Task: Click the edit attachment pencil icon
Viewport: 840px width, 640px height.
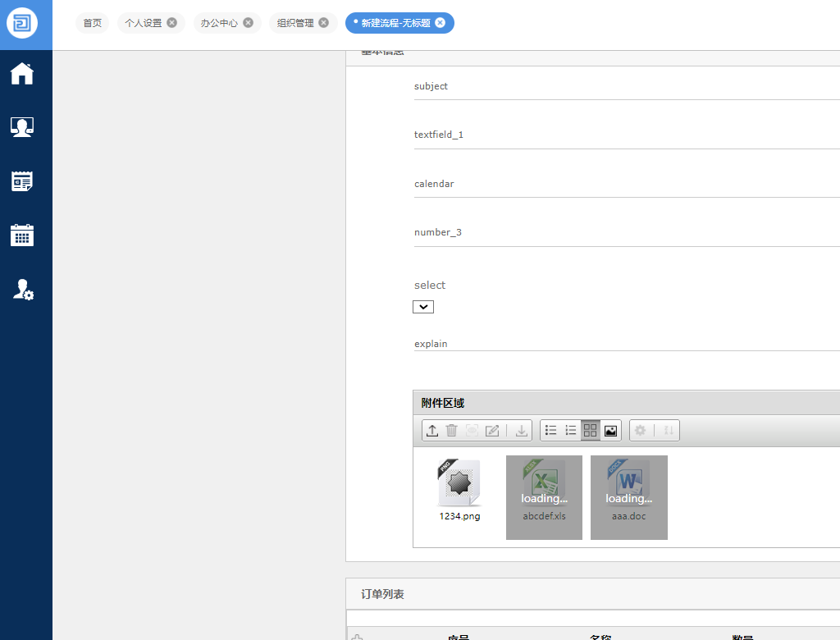Action: [x=492, y=431]
